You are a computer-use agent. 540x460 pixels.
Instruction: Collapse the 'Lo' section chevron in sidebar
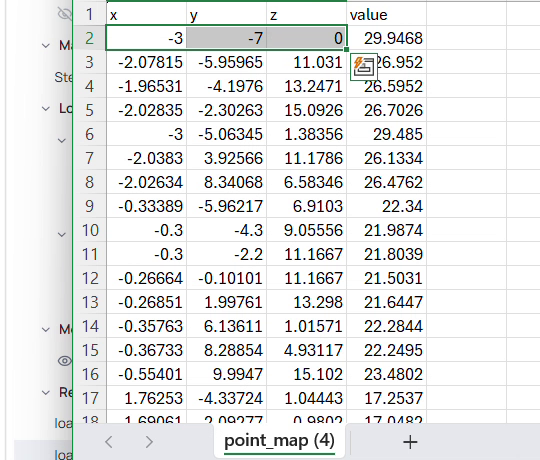point(45,109)
